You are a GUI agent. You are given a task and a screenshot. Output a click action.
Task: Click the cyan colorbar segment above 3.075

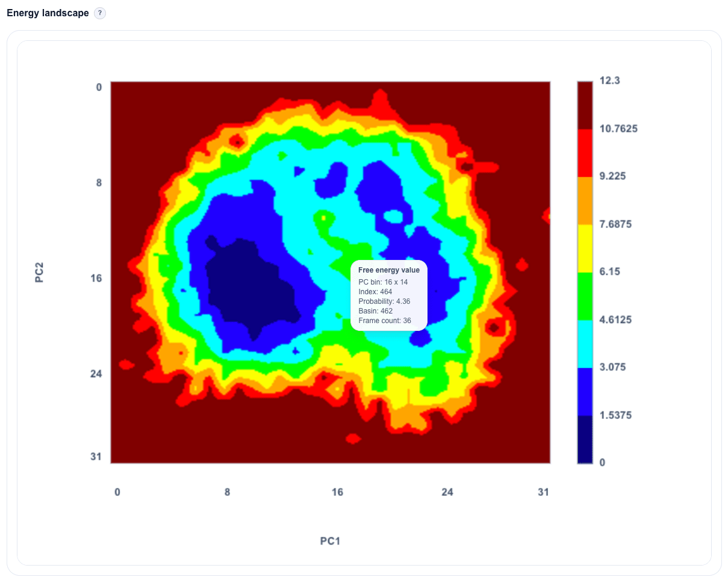(x=585, y=344)
